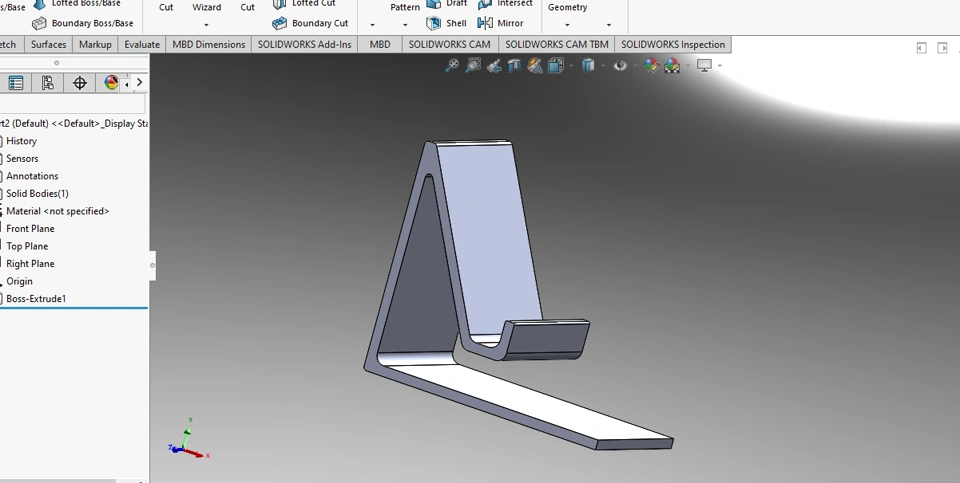Screen dimensions: 960x483
Task: Open the Reference Geometry dropdown arrow
Action: [567, 25]
